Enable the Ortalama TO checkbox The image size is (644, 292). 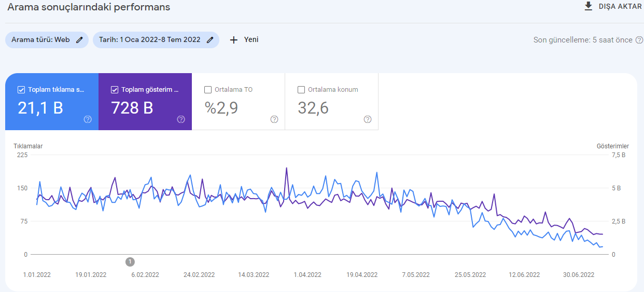208,90
